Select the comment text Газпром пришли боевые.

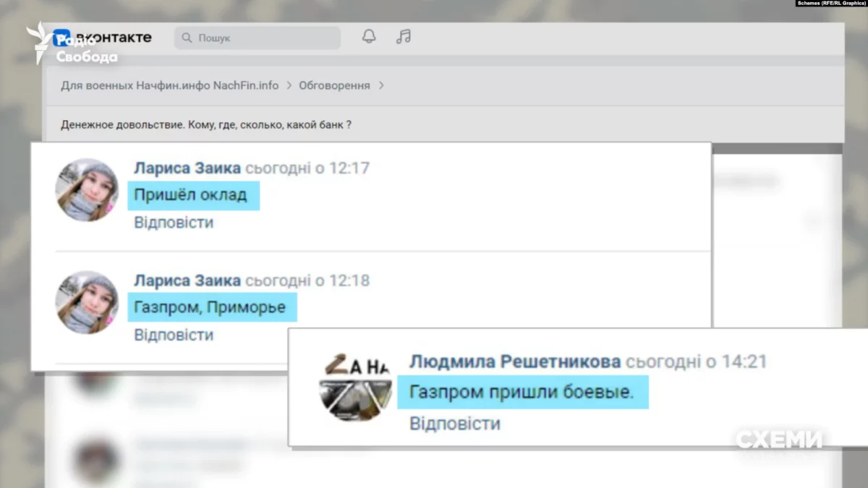[522, 393]
